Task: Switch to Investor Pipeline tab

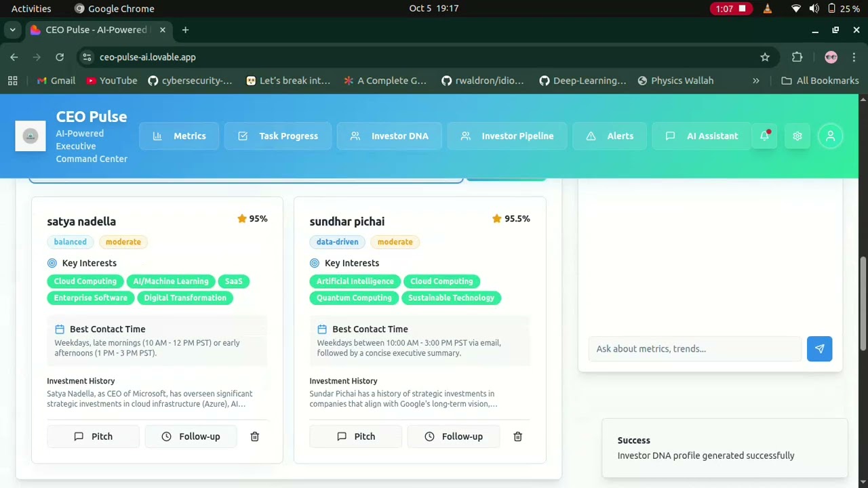Action: (x=507, y=136)
